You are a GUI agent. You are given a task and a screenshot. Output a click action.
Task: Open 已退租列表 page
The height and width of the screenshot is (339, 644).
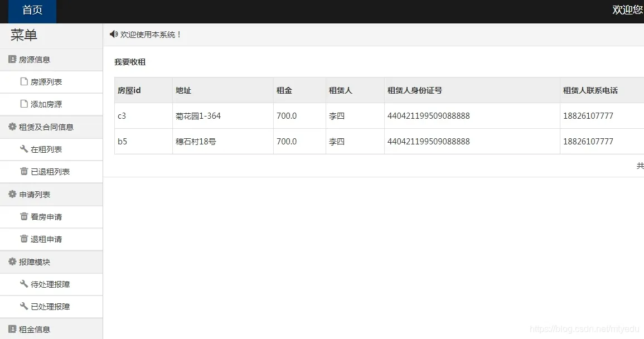click(51, 171)
